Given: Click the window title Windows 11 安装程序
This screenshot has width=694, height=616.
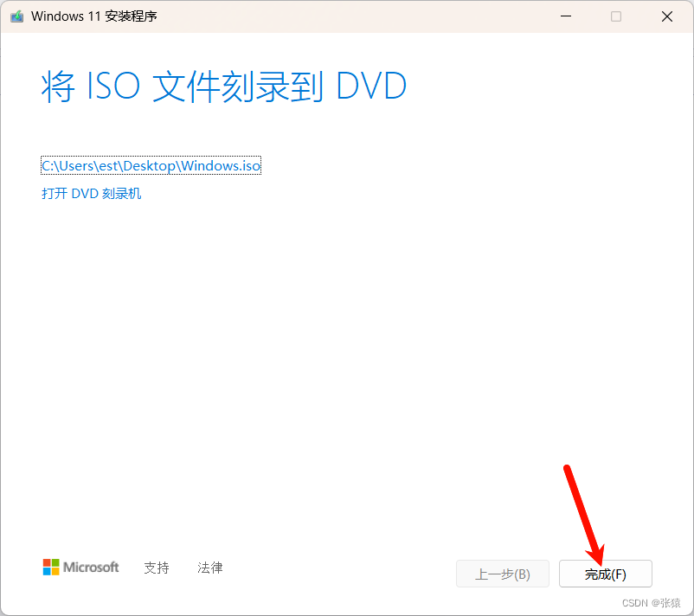Looking at the screenshot, I should 93,16.
